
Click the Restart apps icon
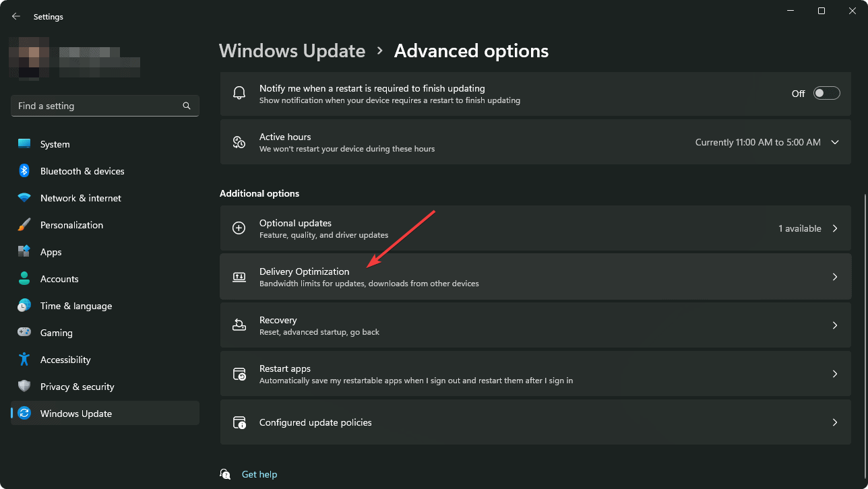[x=239, y=373]
